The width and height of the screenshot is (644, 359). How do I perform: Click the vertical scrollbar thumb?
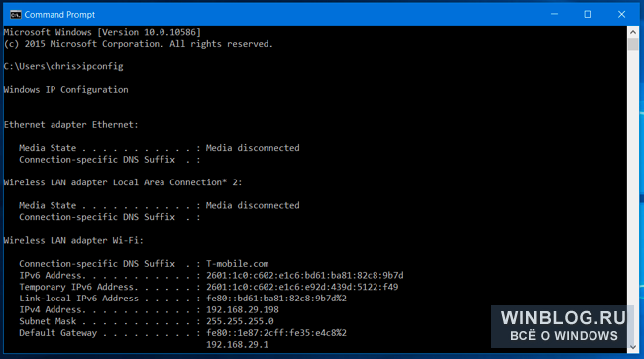[633, 44]
